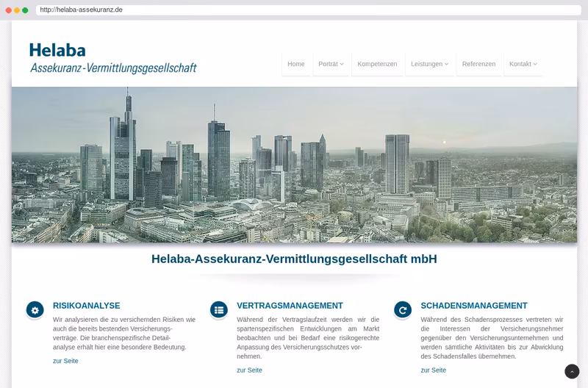The width and height of the screenshot is (588, 388).
Task: Click the VERTRAGSMANAGEMENT heading
Action: click(x=290, y=306)
